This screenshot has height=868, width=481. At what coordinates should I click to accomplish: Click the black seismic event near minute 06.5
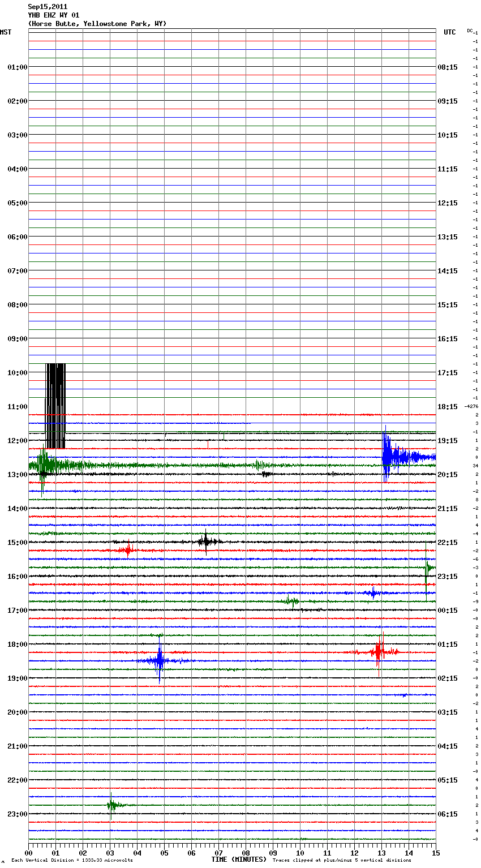(206, 542)
